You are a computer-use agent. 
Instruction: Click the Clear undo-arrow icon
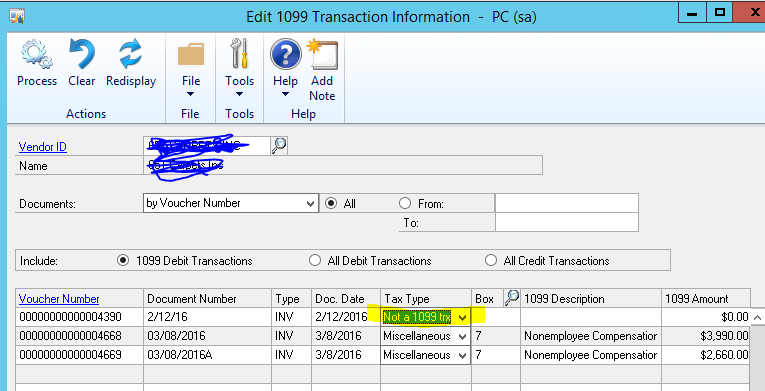pyautogui.click(x=81, y=55)
